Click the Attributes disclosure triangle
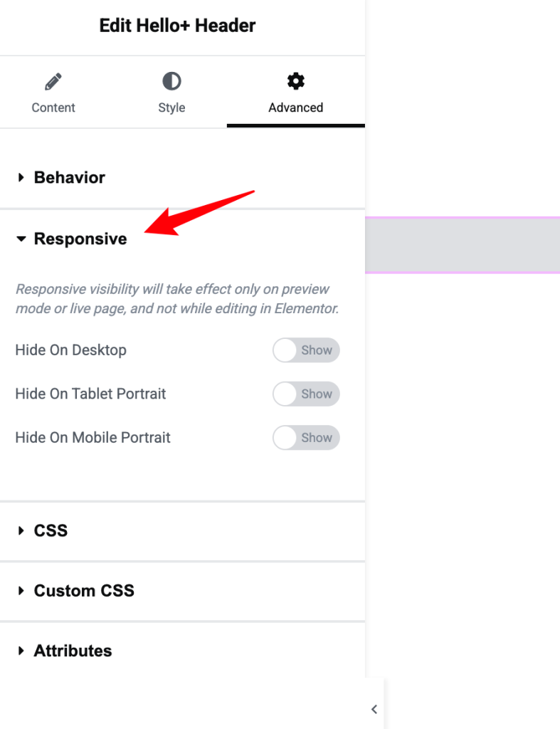The image size is (560, 729). (21, 651)
